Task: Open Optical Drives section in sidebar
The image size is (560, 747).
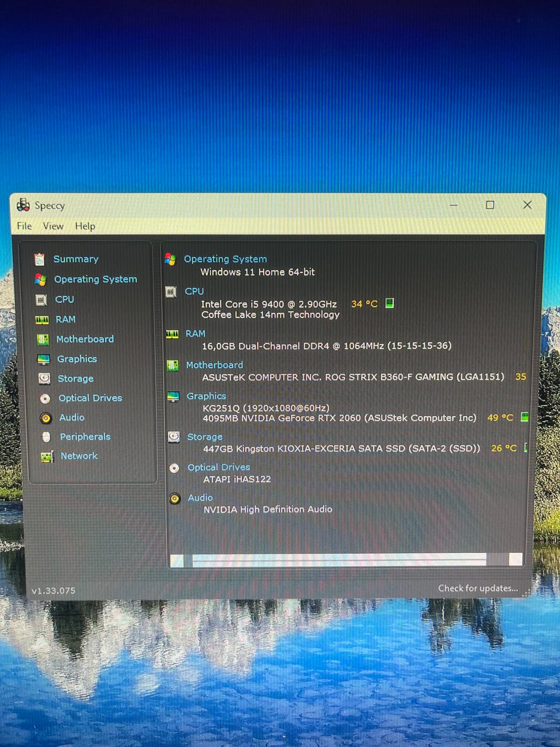Action: click(x=90, y=398)
